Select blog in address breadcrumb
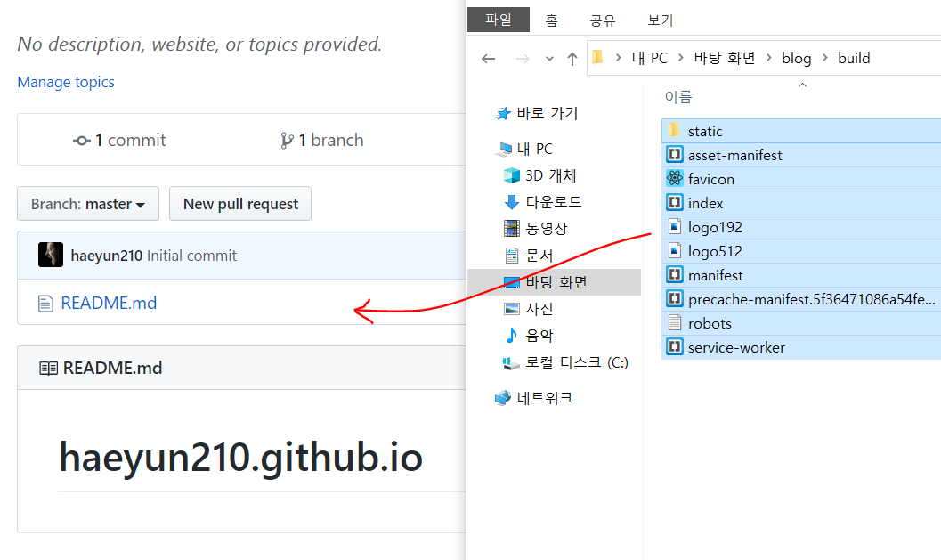Image resolution: width=941 pixels, height=560 pixels. point(797,58)
